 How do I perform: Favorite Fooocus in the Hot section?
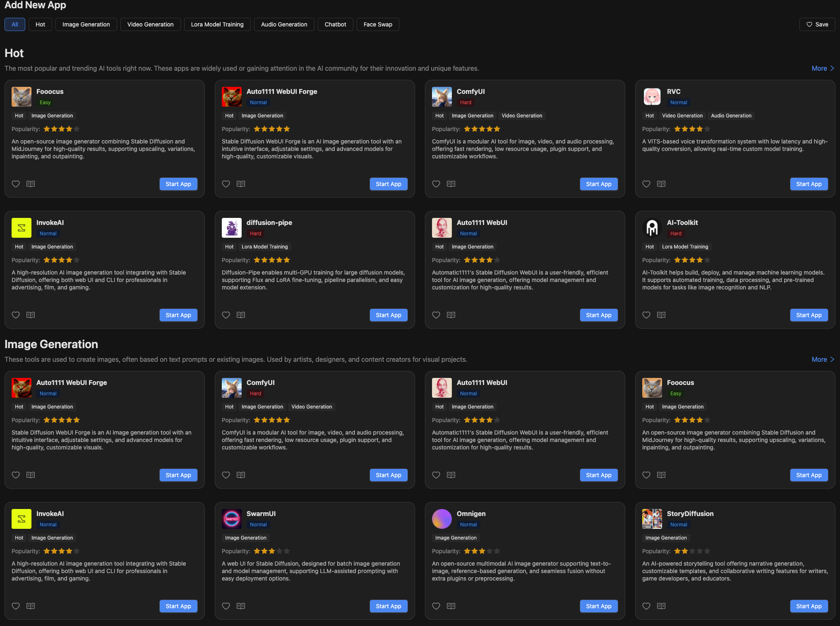(x=16, y=184)
